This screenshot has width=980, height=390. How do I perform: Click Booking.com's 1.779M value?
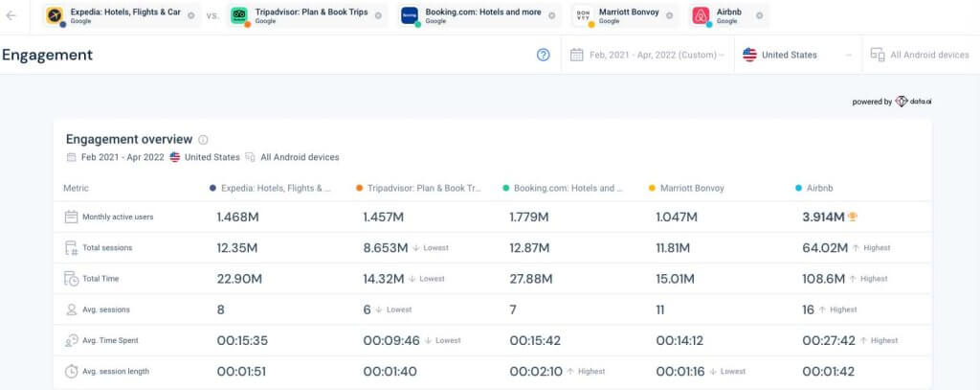[x=528, y=218]
